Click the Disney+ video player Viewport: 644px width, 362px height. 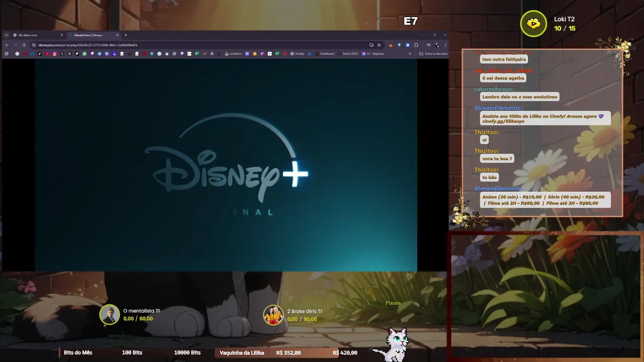[x=226, y=165]
